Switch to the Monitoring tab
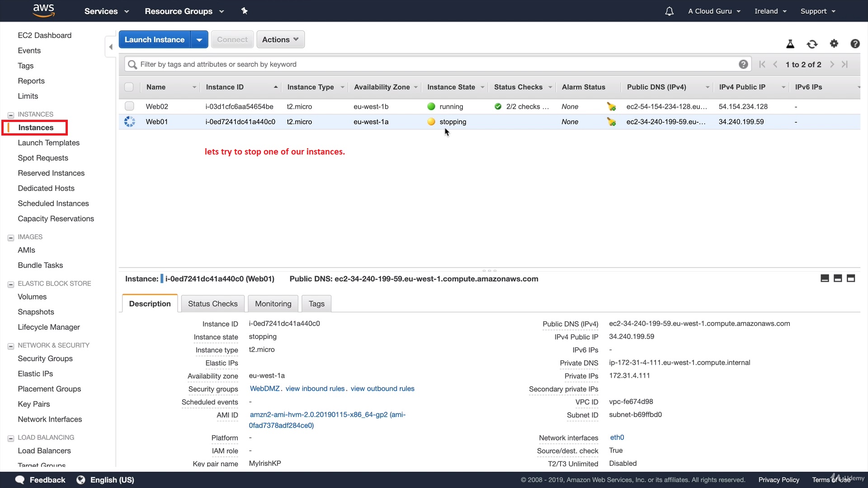This screenshot has height=488, width=868. pos(273,304)
